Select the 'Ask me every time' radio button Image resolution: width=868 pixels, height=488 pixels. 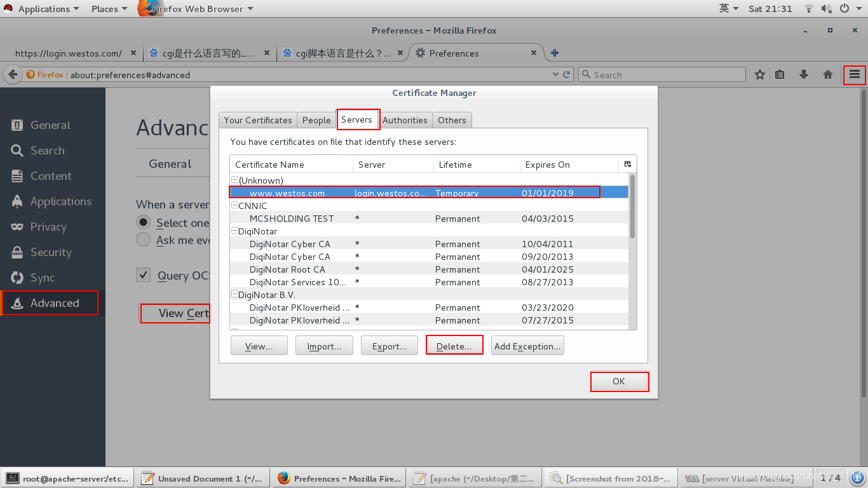[144, 240]
